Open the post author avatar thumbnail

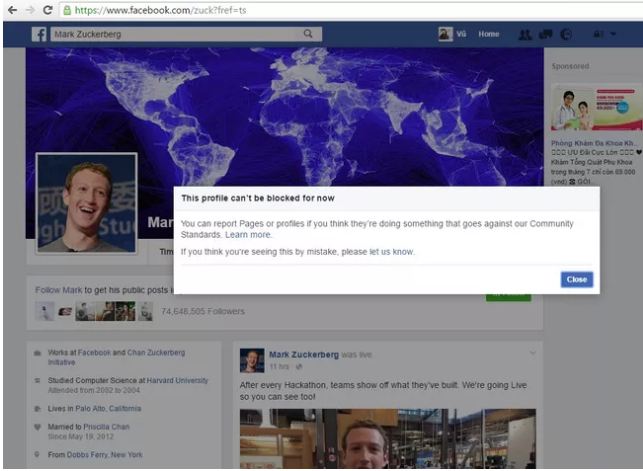252,360
